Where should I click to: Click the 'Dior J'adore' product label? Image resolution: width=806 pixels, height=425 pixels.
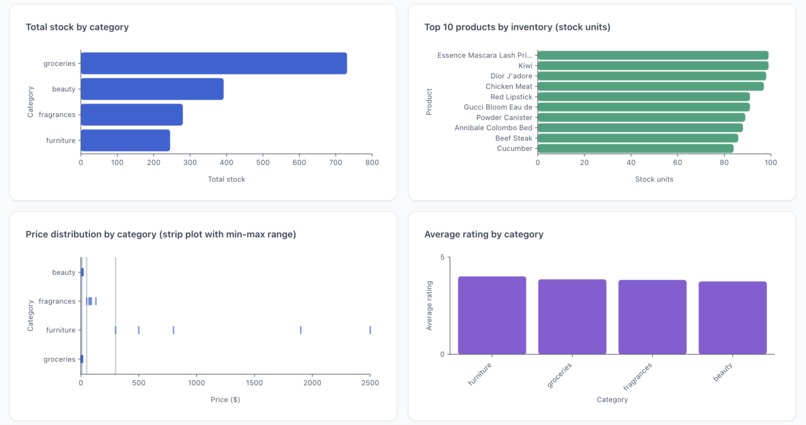(511, 76)
